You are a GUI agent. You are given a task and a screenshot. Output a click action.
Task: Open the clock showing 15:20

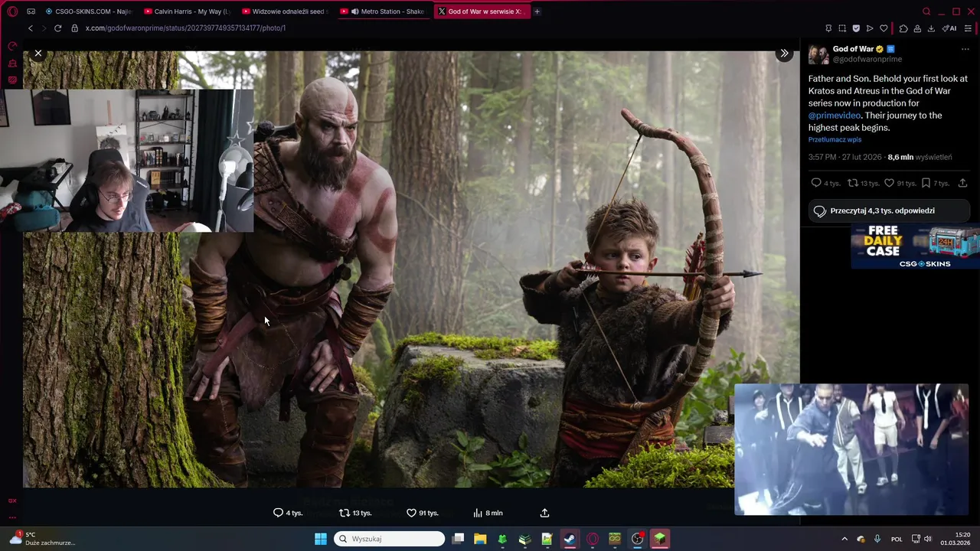(x=955, y=539)
